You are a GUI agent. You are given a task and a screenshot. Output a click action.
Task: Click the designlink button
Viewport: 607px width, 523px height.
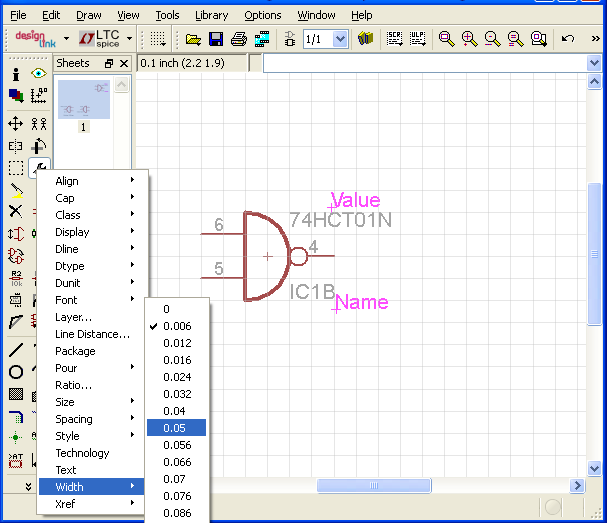(x=35, y=39)
